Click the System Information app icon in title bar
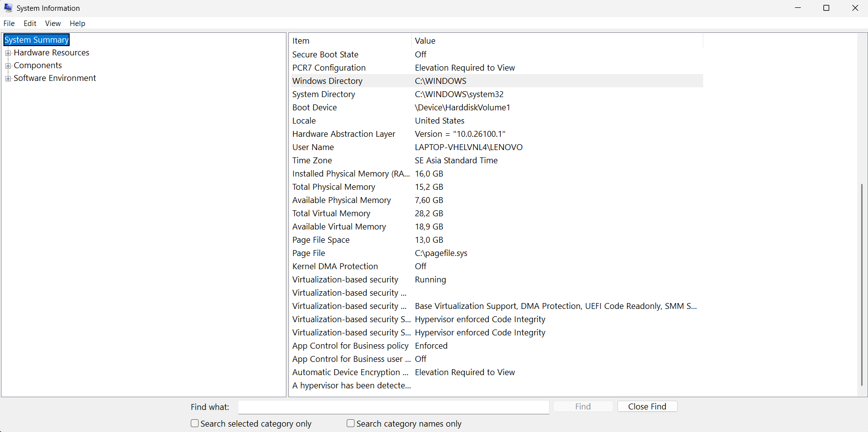Viewport: 868px width, 432px height. [8, 8]
